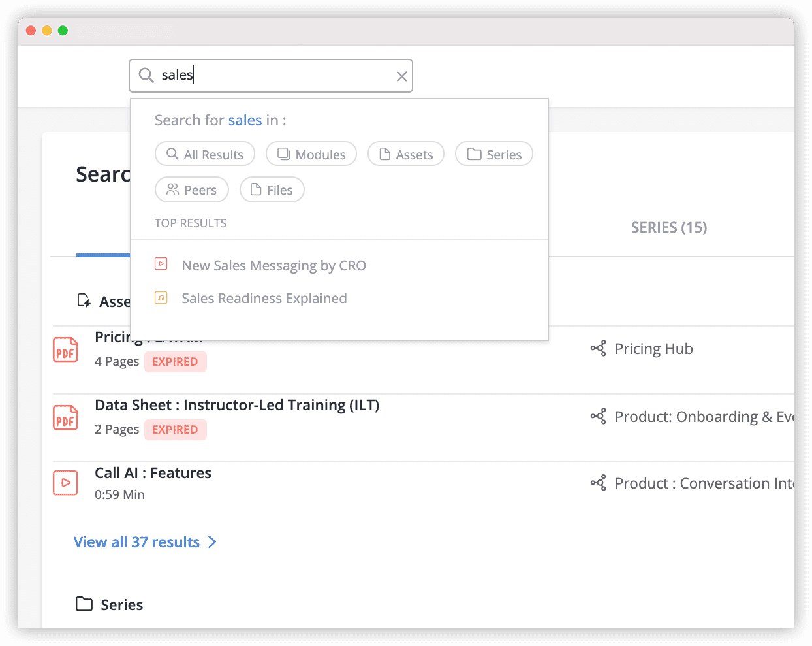Select the All Results filter chip
Image resolution: width=812 pixels, height=646 pixels.
[205, 154]
